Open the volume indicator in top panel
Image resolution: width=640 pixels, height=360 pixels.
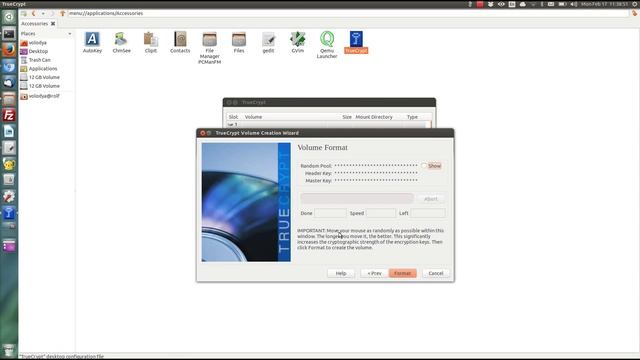573,4
